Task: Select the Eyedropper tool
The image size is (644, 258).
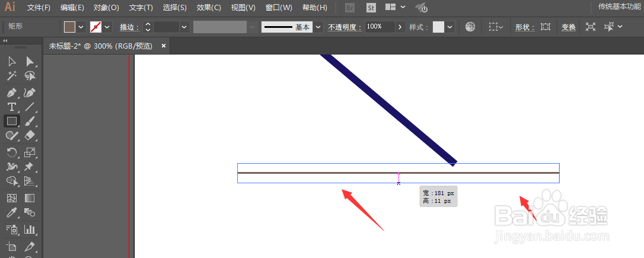Action: coord(12,212)
